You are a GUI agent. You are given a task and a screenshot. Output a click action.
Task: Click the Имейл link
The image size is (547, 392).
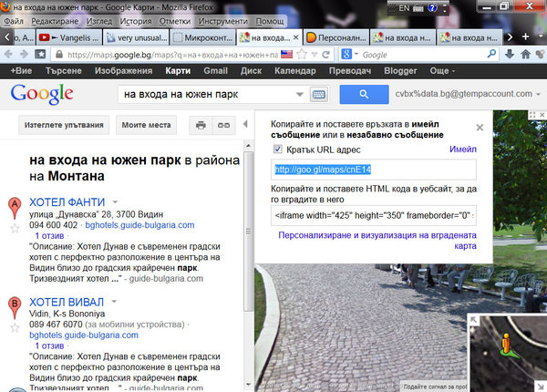(x=463, y=150)
